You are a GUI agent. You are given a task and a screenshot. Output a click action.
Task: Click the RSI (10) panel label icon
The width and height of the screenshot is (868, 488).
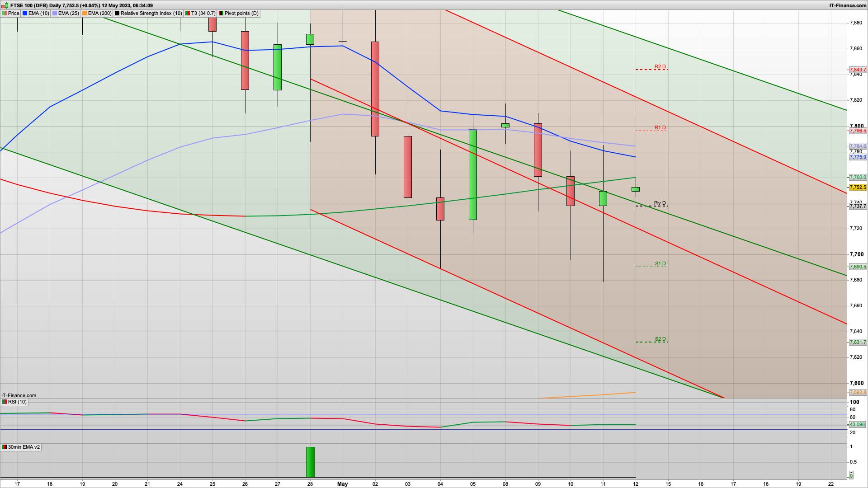[x=5, y=402]
